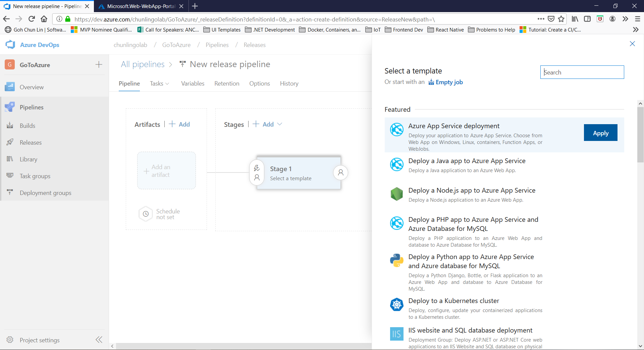Expand the All pipelines breadcrumb chevron

pyautogui.click(x=171, y=64)
